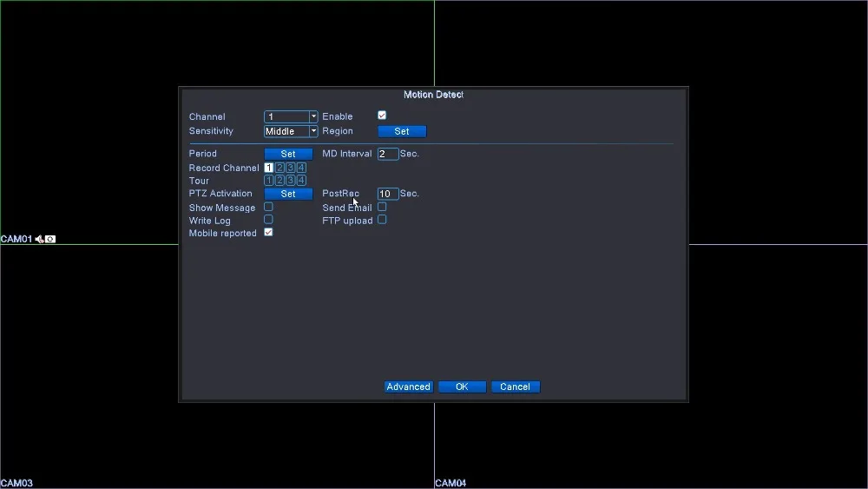Enable the FTP upload checkbox
This screenshot has width=868, height=489.
(382, 219)
